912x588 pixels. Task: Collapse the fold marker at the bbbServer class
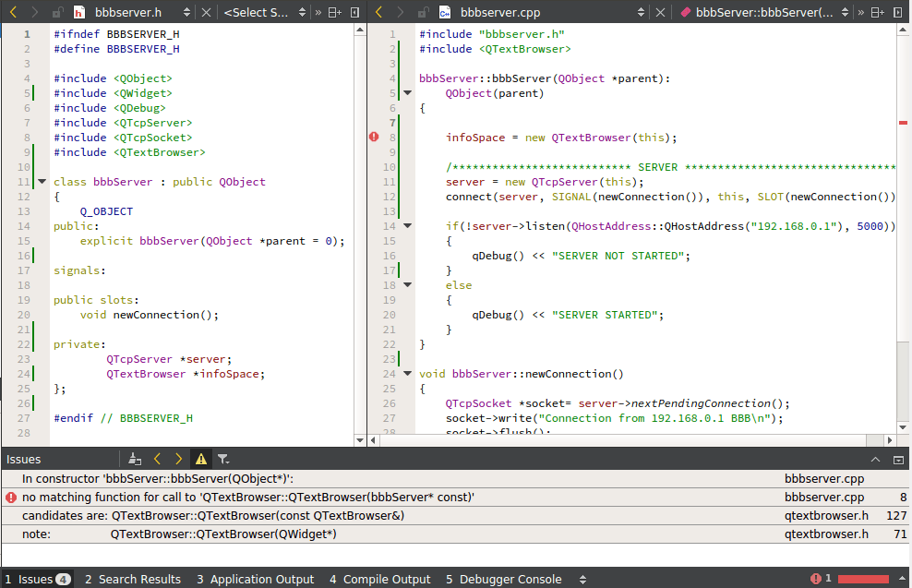[42, 181]
